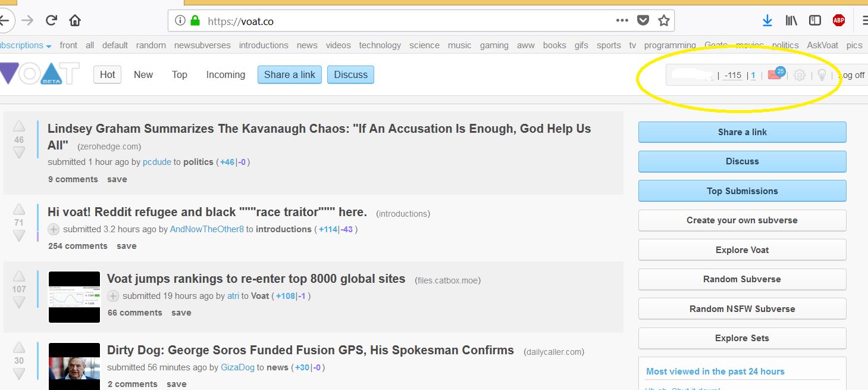Image resolution: width=868 pixels, height=390 pixels.
Task: Bookmark this page with the star icon
Action: (x=664, y=20)
